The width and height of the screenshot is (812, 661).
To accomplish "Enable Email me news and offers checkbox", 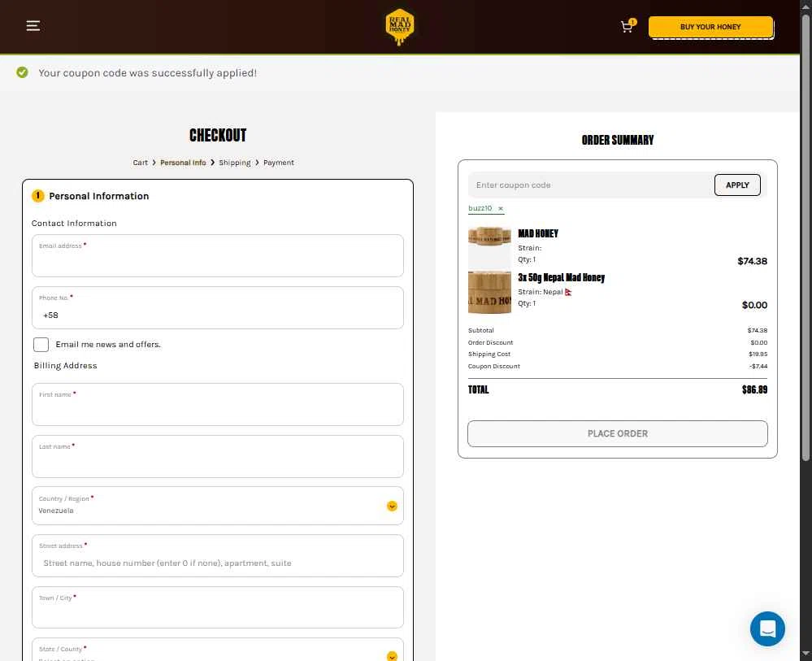I will (41, 345).
